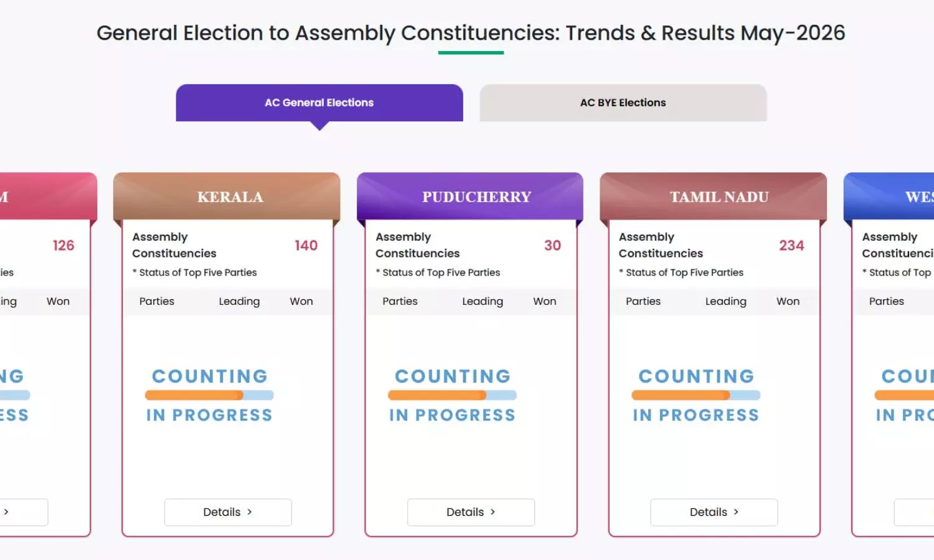This screenshot has height=560, width=934.
Task: Click the Puducherry constituency count 30
Action: (x=553, y=246)
